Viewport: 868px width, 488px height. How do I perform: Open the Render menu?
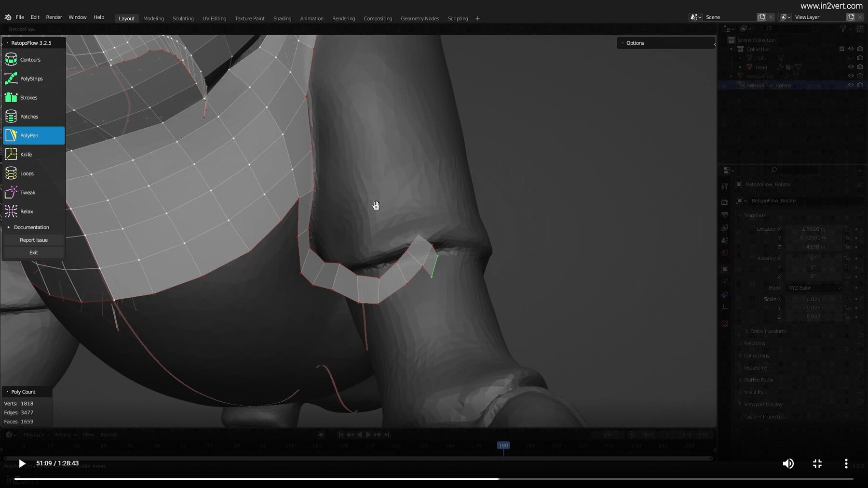pos(54,17)
